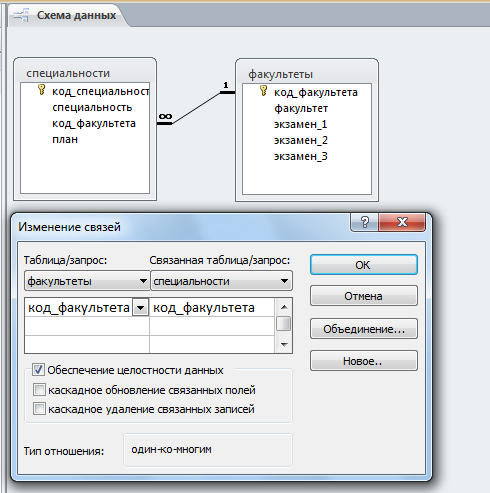Image resolution: width=490 pixels, height=493 pixels.
Task: Click the Новое.. button
Action: click(x=364, y=361)
